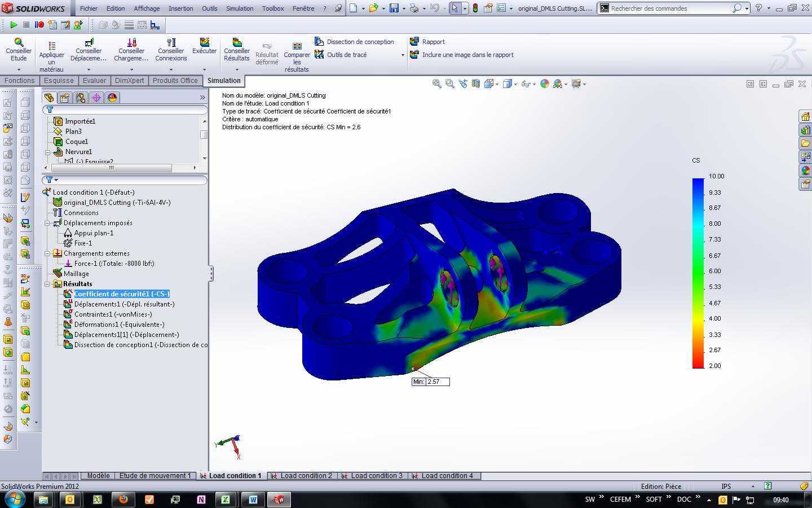This screenshot has height=508, width=812.
Task: Click the DimXpertManager tab icon
Action: coord(96,98)
